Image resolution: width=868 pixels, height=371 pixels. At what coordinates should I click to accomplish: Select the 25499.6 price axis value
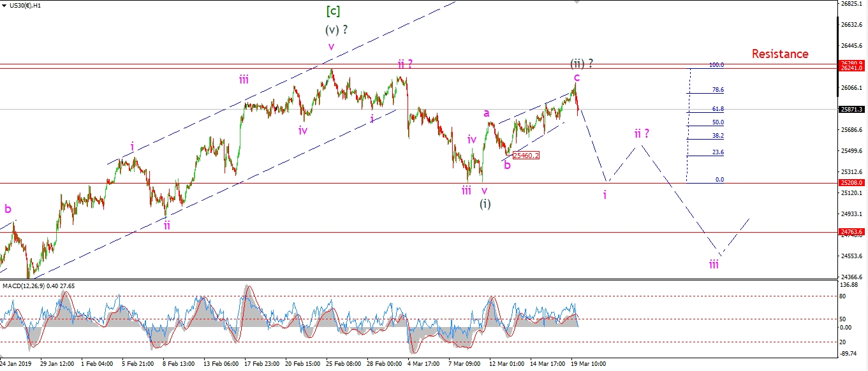[852, 151]
